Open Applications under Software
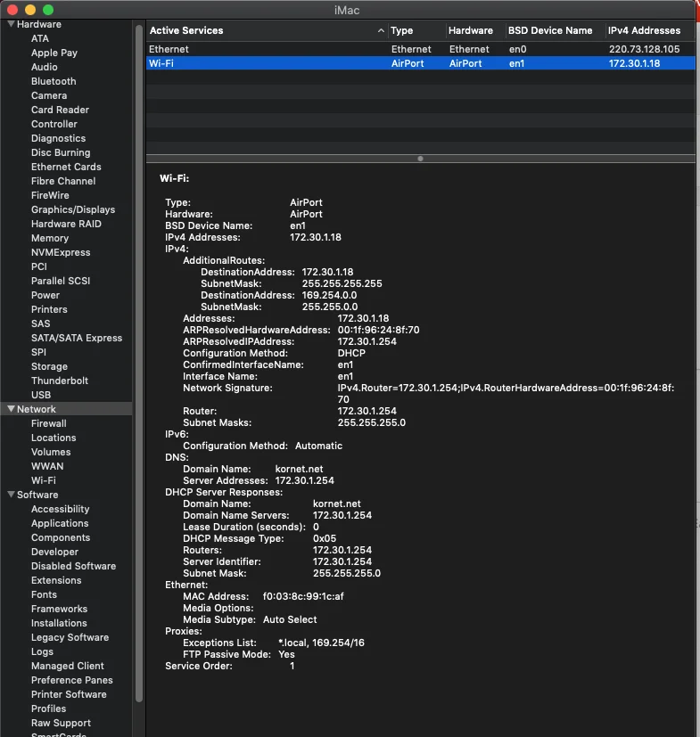The height and width of the screenshot is (737, 700). coord(60,523)
